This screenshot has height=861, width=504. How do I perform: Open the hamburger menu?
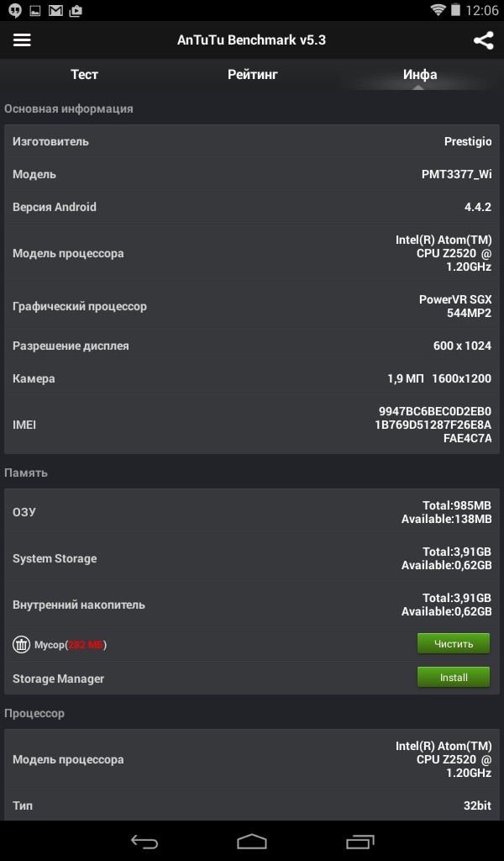point(22,40)
